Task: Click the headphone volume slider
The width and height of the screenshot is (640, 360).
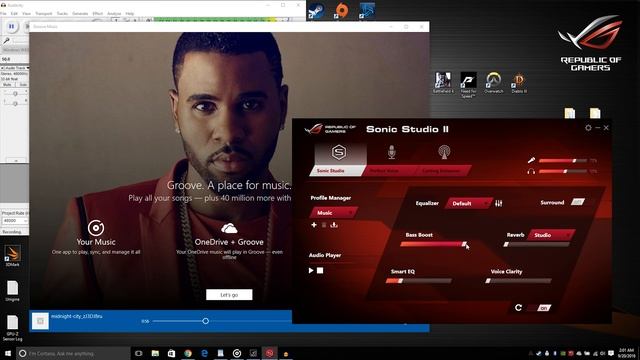Action: click(x=563, y=171)
